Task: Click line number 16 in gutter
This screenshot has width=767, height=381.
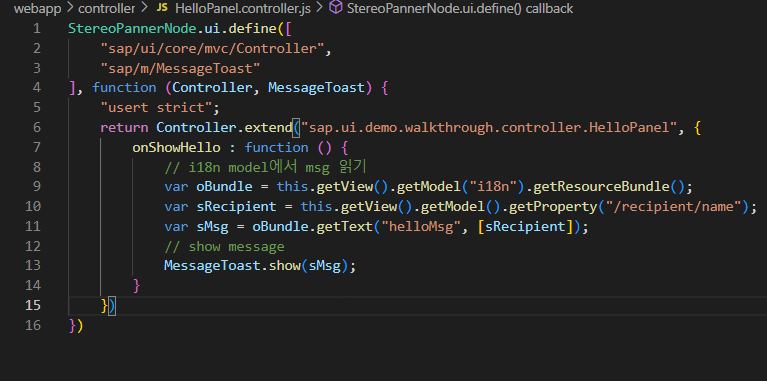Action: click(33, 325)
